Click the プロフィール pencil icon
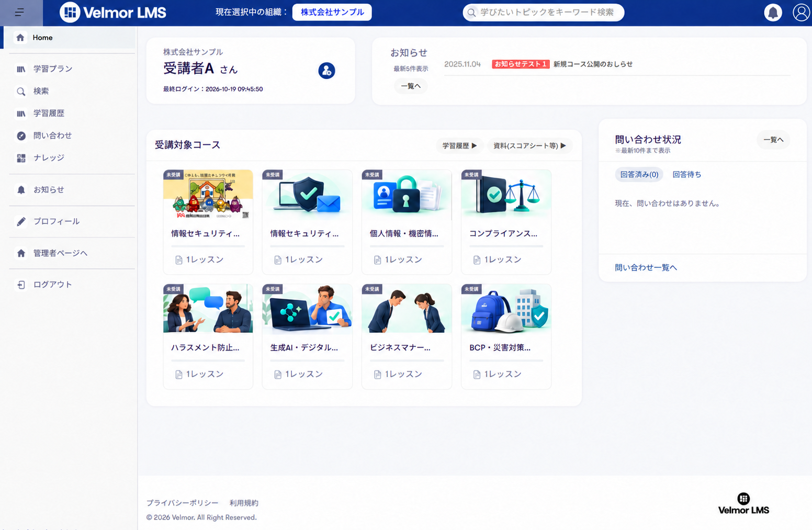The image size is (812, 530). (21, 222)
